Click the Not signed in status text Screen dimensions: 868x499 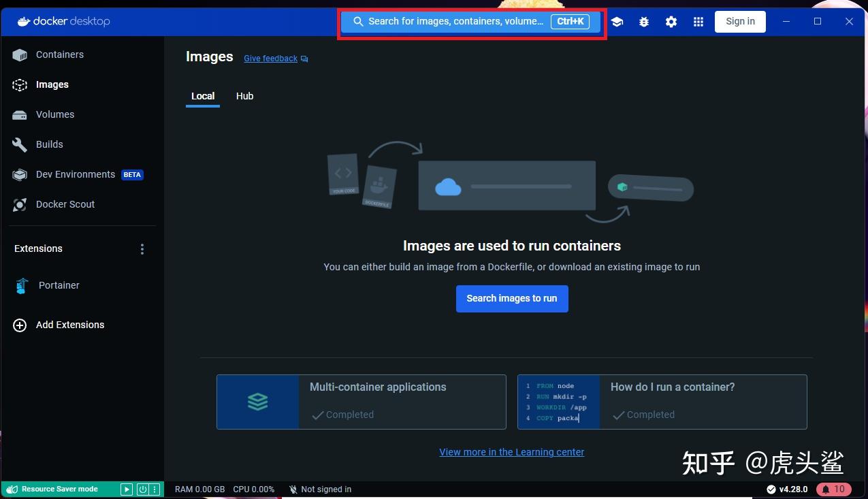click(326, 489)
